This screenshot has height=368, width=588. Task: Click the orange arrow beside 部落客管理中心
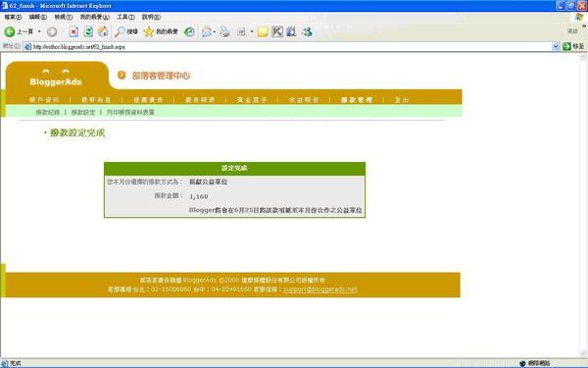click(122, 76)
